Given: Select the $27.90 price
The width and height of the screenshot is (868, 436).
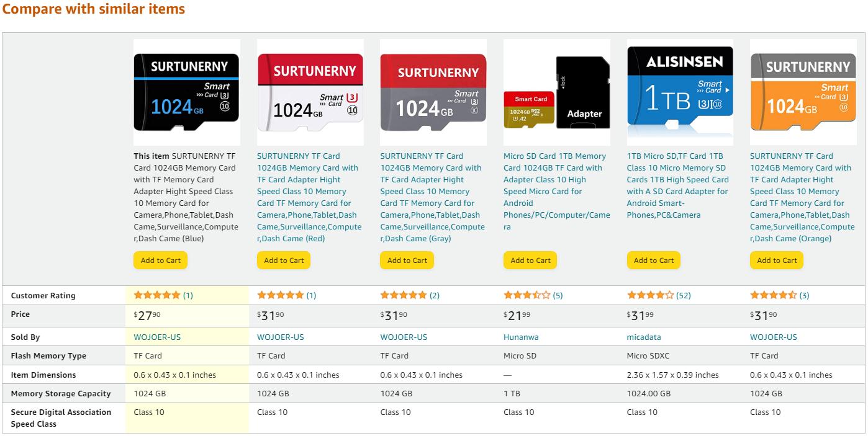Looking at the screenshot, I should (147, 316).
